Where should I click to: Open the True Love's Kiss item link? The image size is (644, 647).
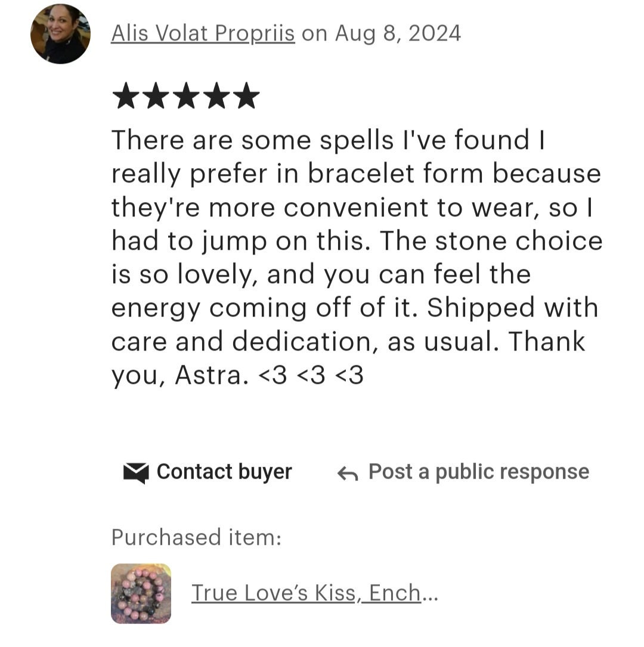coord(306,593)
